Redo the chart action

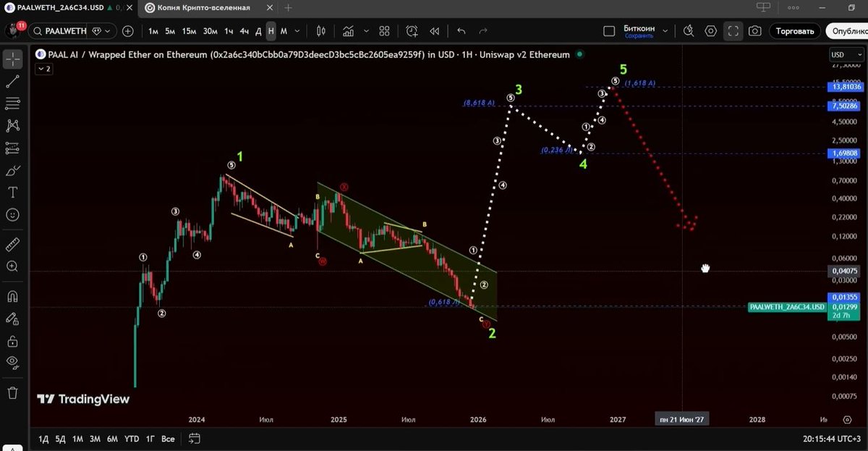[483, 31]
